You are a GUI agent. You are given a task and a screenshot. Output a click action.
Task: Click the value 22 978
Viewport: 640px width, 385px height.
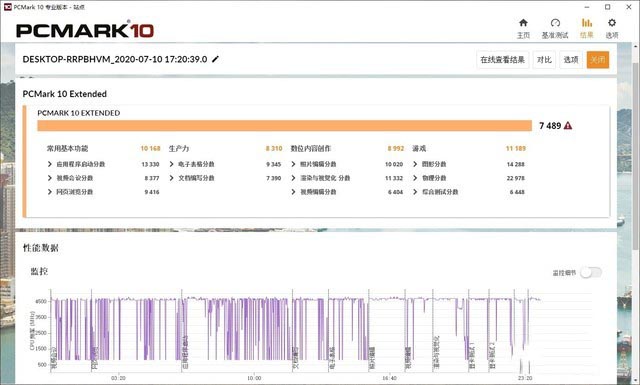(516, 178)
